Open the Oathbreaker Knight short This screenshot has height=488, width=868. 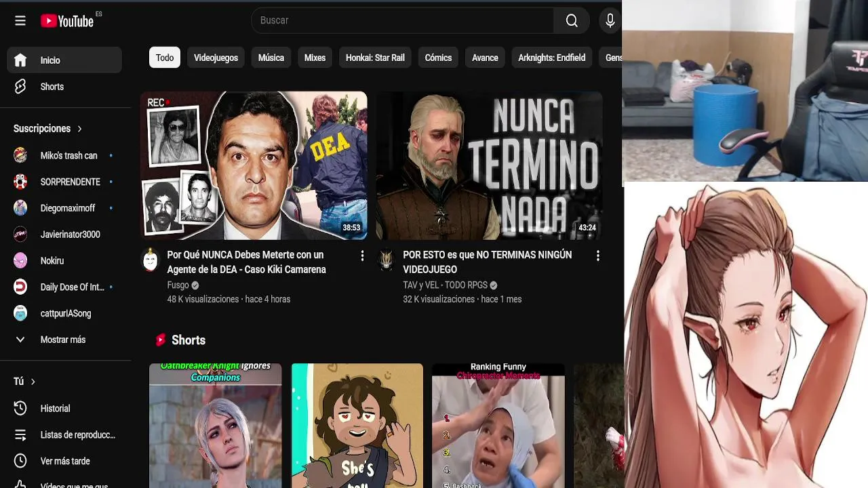(x=215, y=426)
